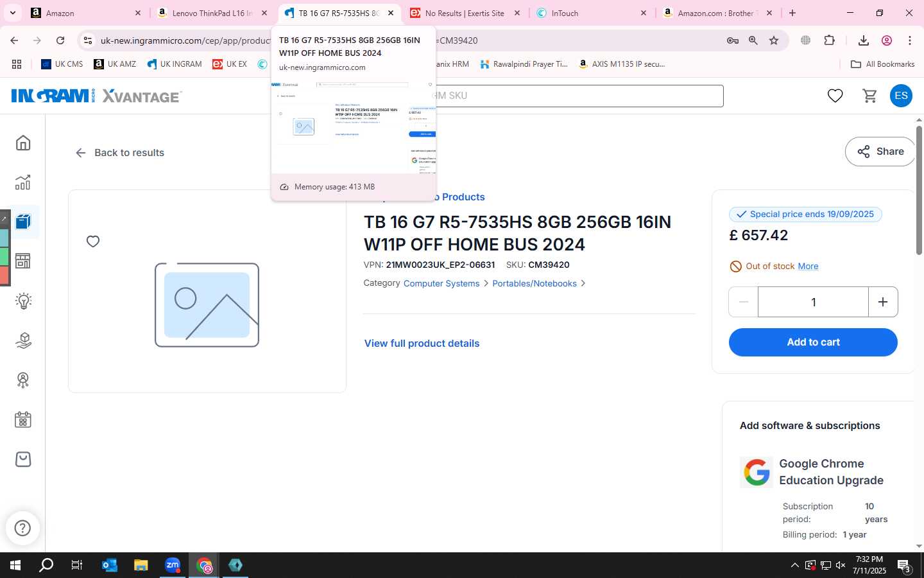Screen dimensions: 924x578
Task: Click Add to cart button
Action: click(x=813, y=342)
